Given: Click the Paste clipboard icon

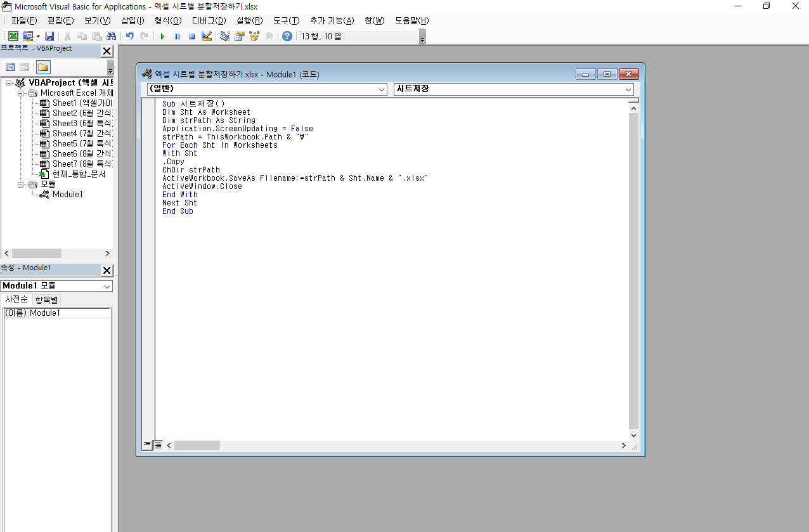Looking at the screenshot, I should point(96,36).
